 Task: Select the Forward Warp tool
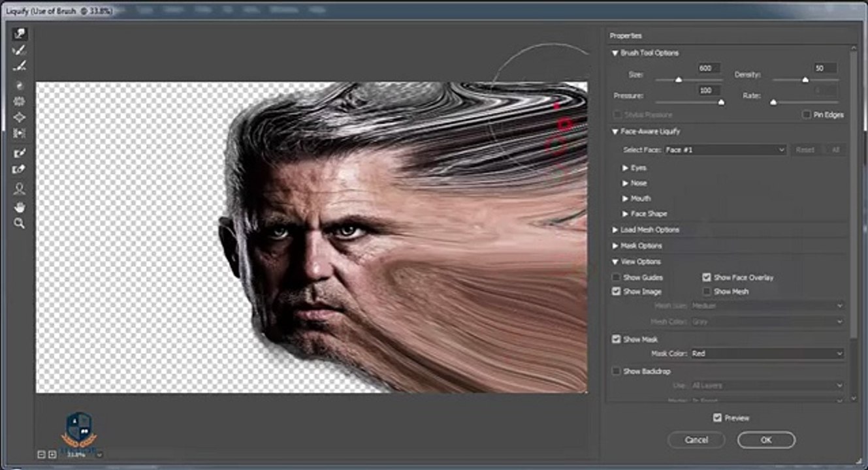coord(20,34)
